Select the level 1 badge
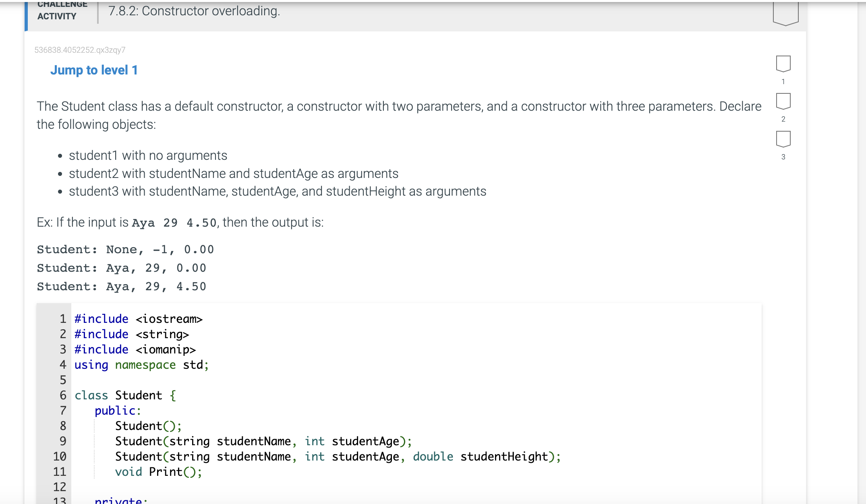 [783, 64]
